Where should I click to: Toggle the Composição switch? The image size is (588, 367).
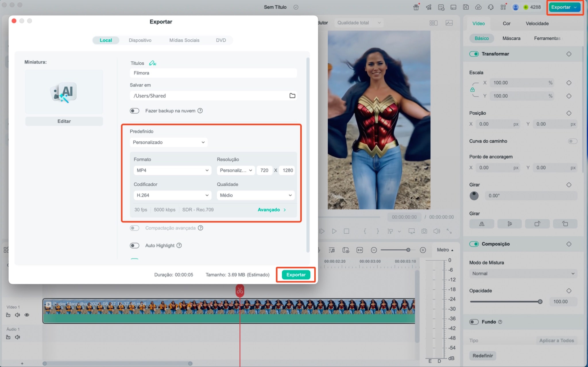[x=474, y=244]
